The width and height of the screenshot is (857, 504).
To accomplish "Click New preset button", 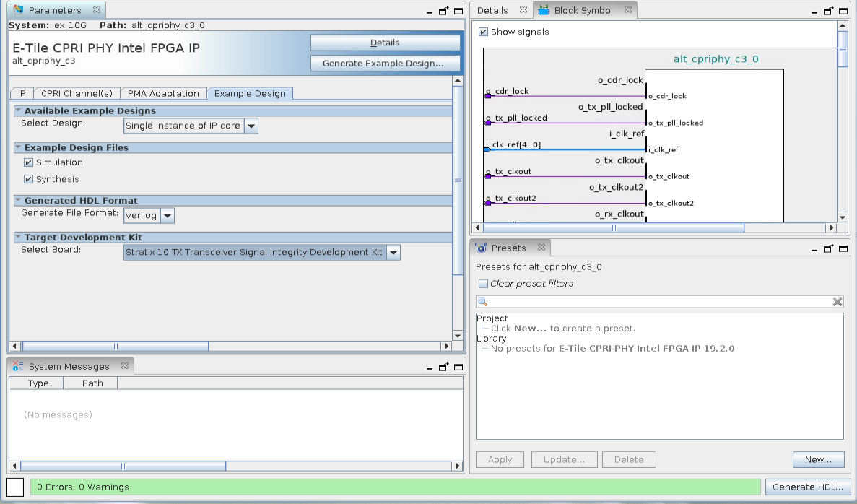I will [818, 460].
